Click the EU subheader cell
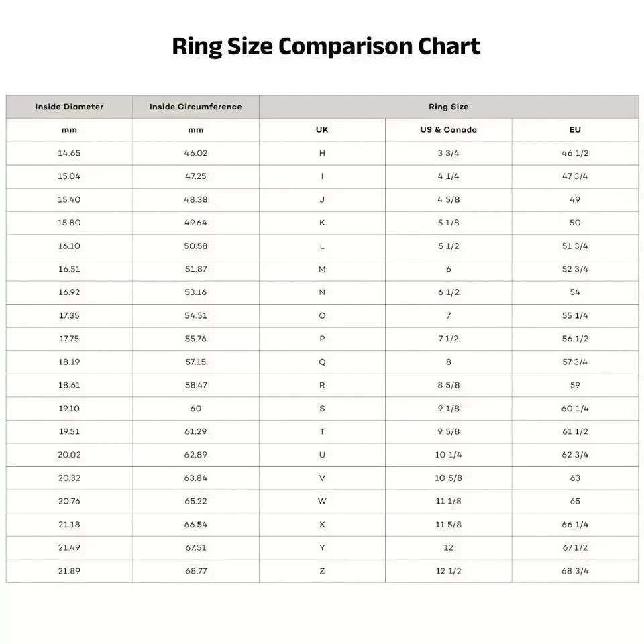644x644 pixels. pyautogui.click(x=575, y=130)
